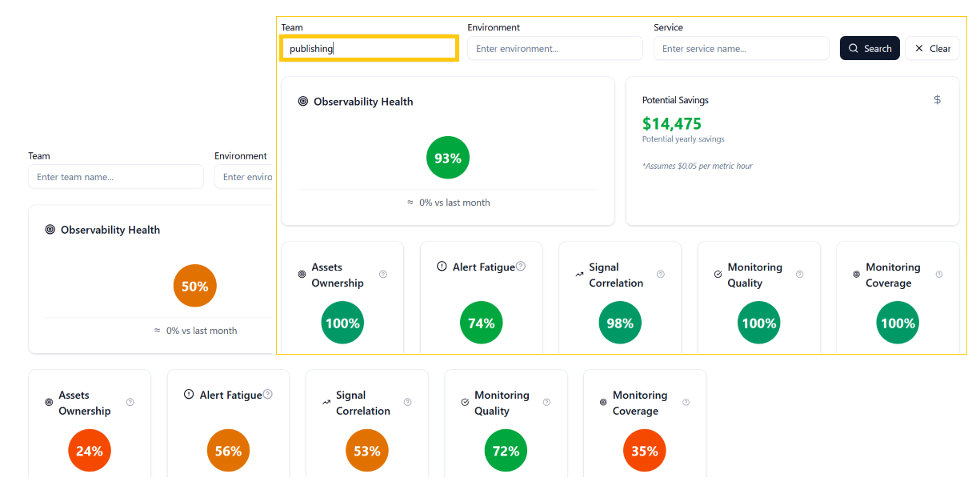Click the Clear button
This screenshot has height=482, width=980.
tap(933, 49)
